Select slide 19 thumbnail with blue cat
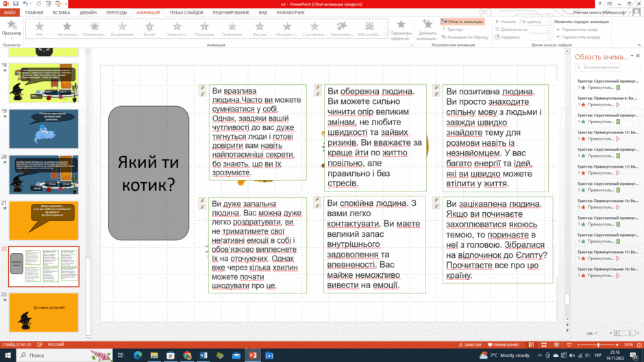The height and width of the screenshot is (362, 644). pos(44,129)
